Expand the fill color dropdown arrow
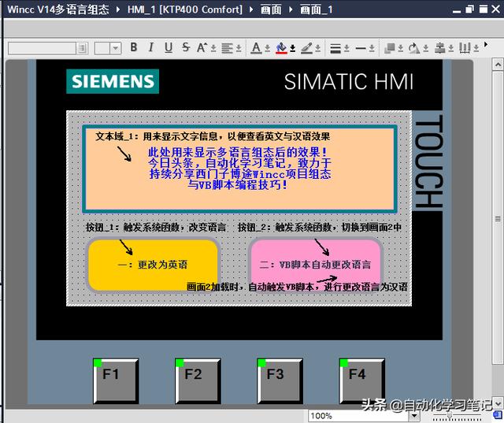504x423 pixels. (x=292, y=49)
